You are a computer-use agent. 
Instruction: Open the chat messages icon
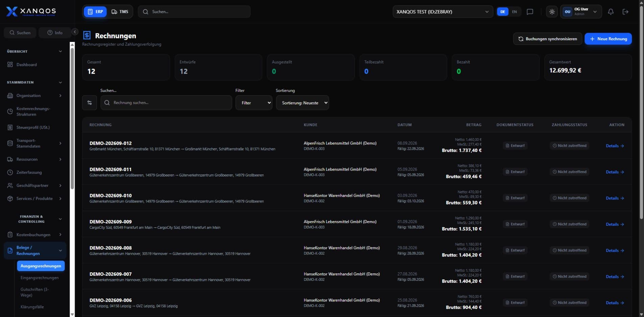(x=530, y=12)
